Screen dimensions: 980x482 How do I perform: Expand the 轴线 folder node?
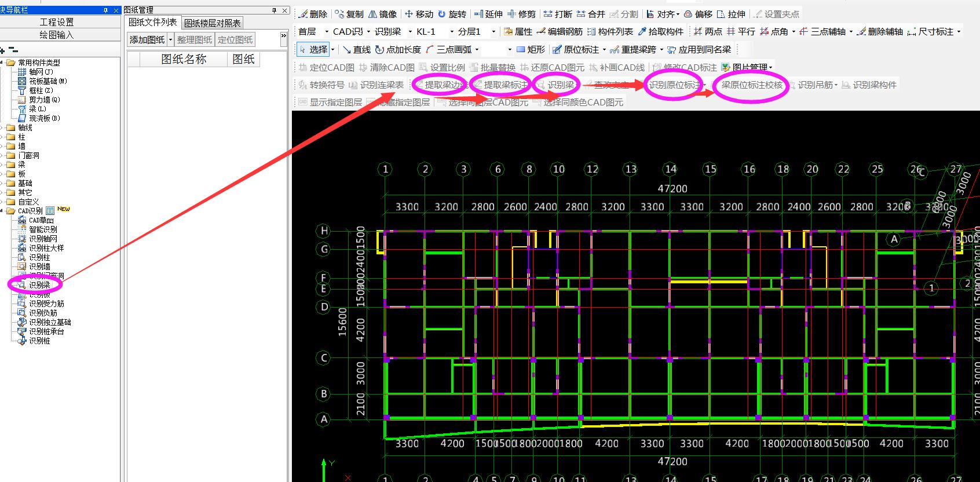tap(2, 127)
